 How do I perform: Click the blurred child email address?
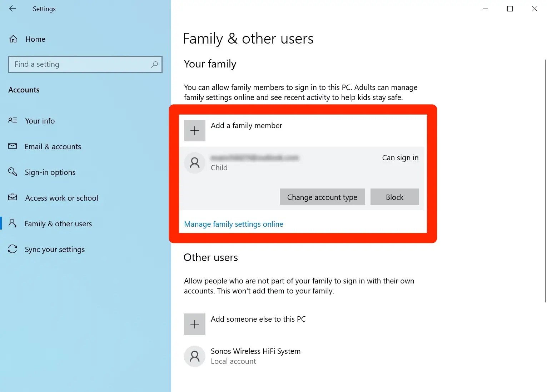(x=255, y=157)
